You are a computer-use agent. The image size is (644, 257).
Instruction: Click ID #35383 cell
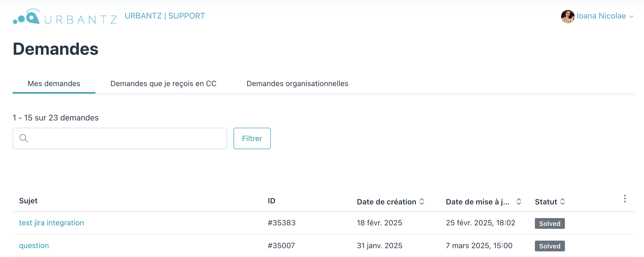[282, 223]
